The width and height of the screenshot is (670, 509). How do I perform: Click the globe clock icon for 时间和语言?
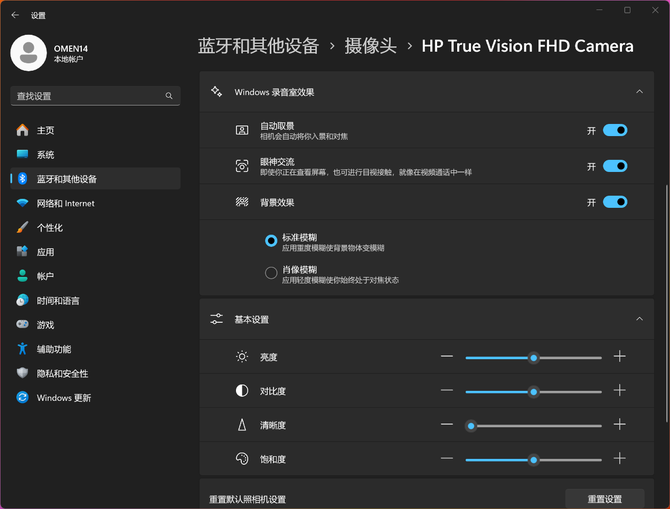coord(22,300)
